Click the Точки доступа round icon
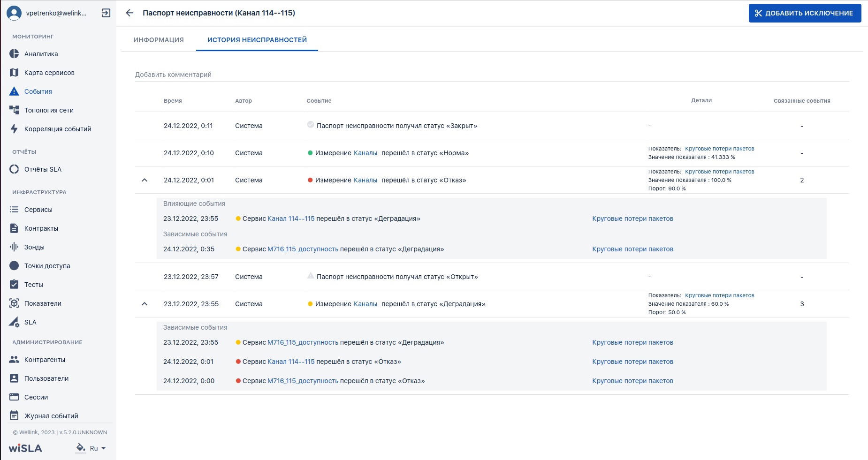 click(x=14, y=266)
